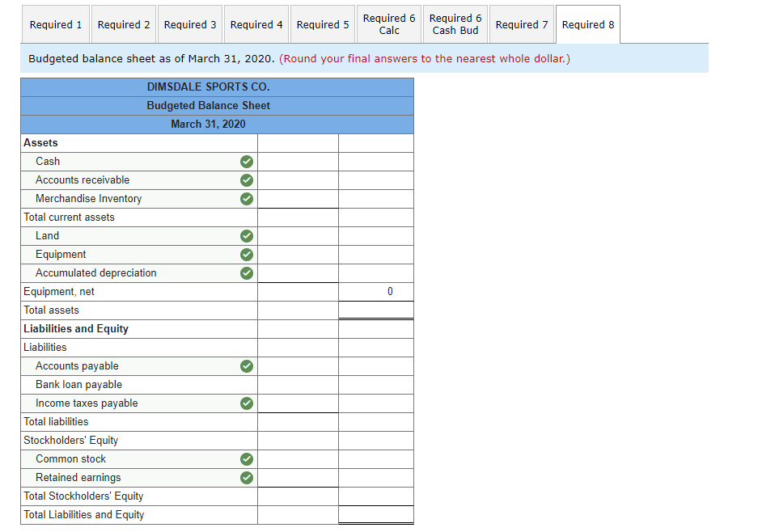Click the Total assets total cell
Viewport: 758px width, 532px height.
[376, 310]
